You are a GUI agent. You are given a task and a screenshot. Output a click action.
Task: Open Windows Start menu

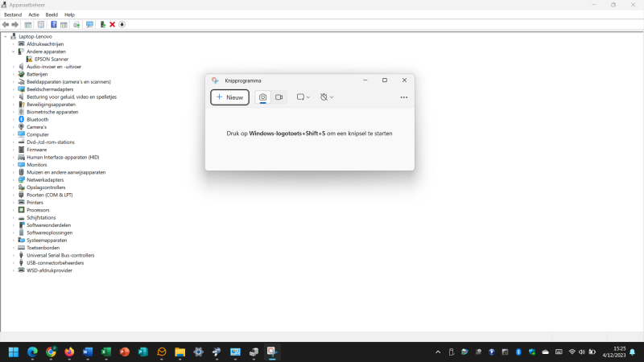14,352
